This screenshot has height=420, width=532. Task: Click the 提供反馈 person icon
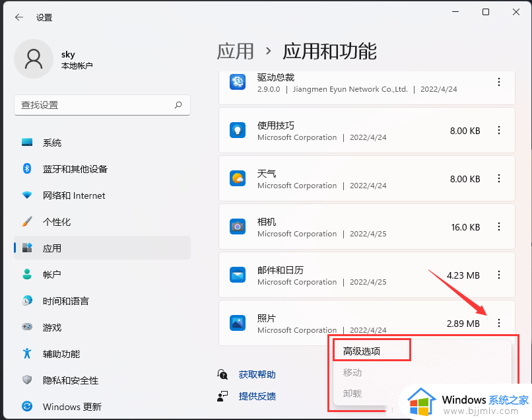(222, 396)
